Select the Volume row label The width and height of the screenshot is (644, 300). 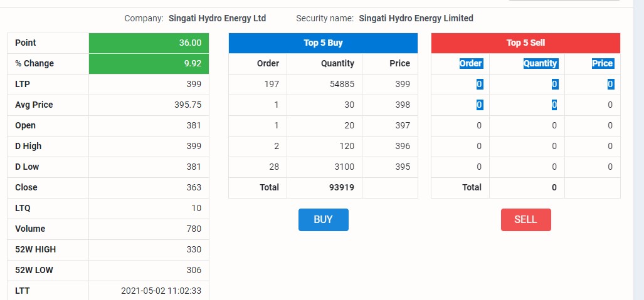[30, 229]
